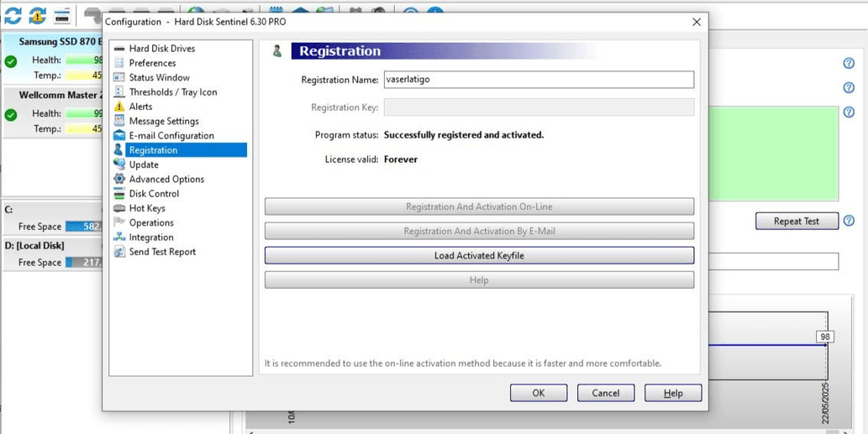Click Wellcomm Master yellow temperature bar
Screen dimensions: 868x434
pyautogui.click(x=84, y=128)
